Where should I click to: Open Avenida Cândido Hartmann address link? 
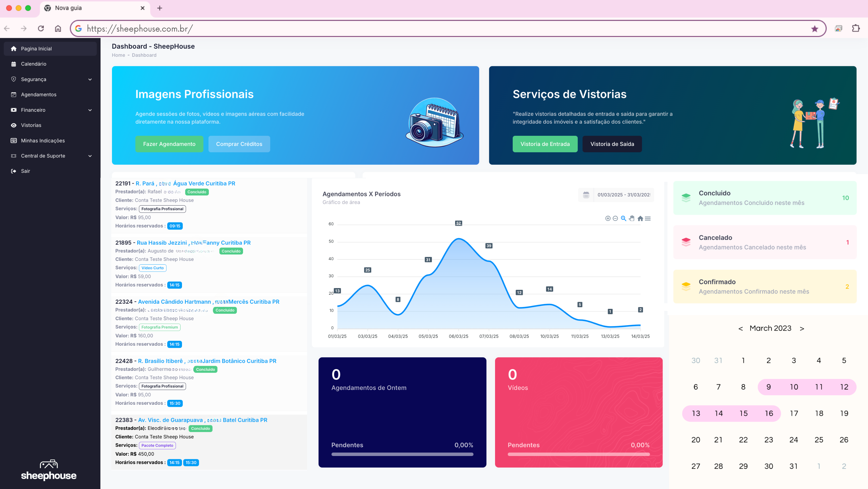pyautogui.click(x=209, y=302)
